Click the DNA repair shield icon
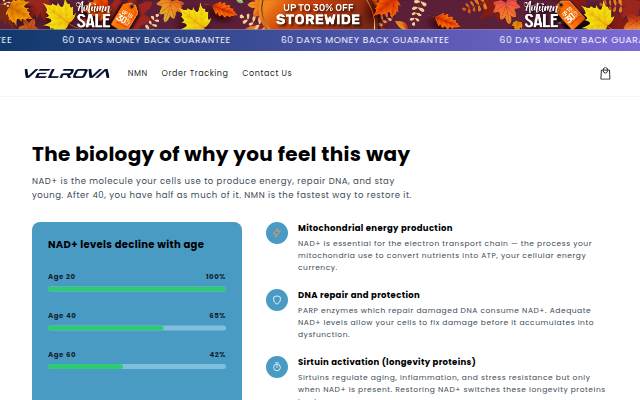Viewport: 640px width, 400px height. tap(277, 300)
